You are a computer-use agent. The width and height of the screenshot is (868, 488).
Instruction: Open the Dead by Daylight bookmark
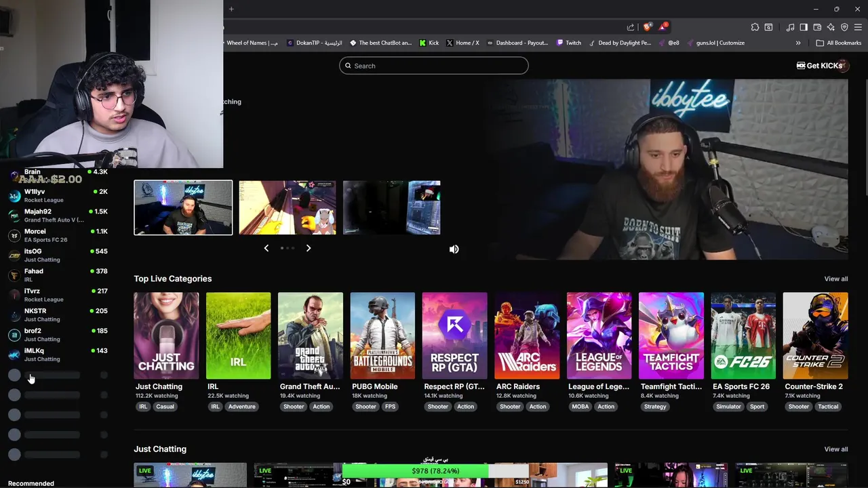620,43
